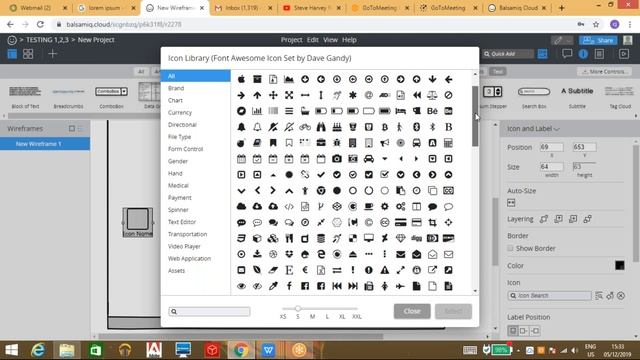
Task: Choose the warning triangle icon
Action: 384,270
